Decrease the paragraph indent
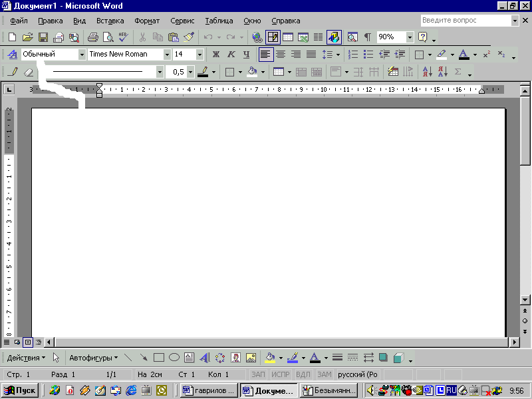The height and width of the screenshot is (399, 532). 384,55
